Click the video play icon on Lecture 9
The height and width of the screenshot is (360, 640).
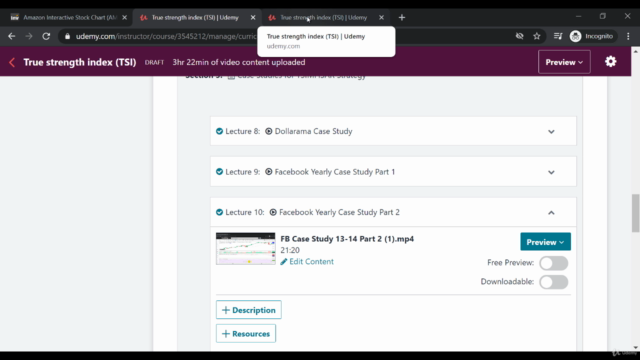click(269, 172)
